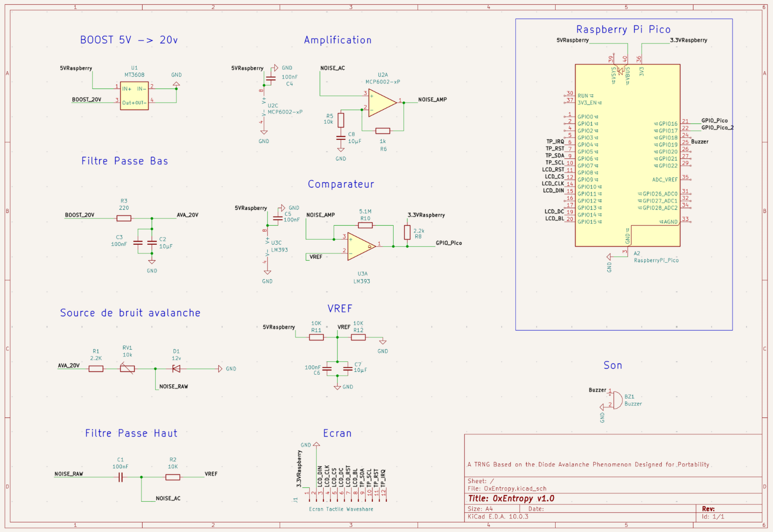
Task: Click the 'BOOST 5V -> 20v' heading
Action: 129,40
